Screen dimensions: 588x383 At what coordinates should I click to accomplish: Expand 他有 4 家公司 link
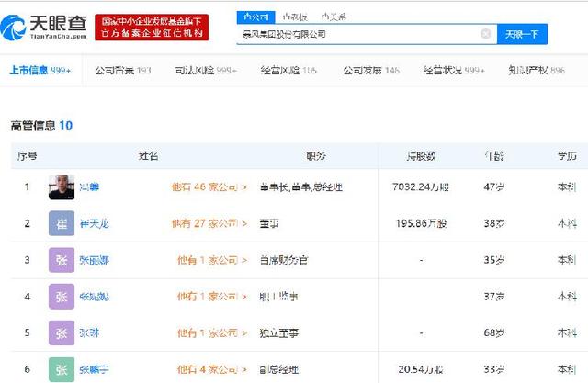[x=212, y=369]
